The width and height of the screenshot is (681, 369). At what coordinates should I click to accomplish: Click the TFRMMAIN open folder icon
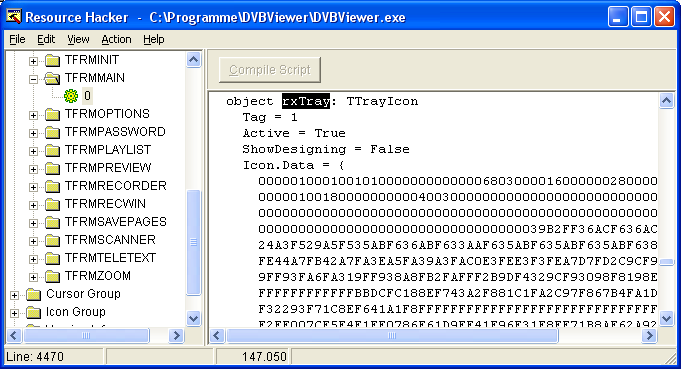[53, 78]
